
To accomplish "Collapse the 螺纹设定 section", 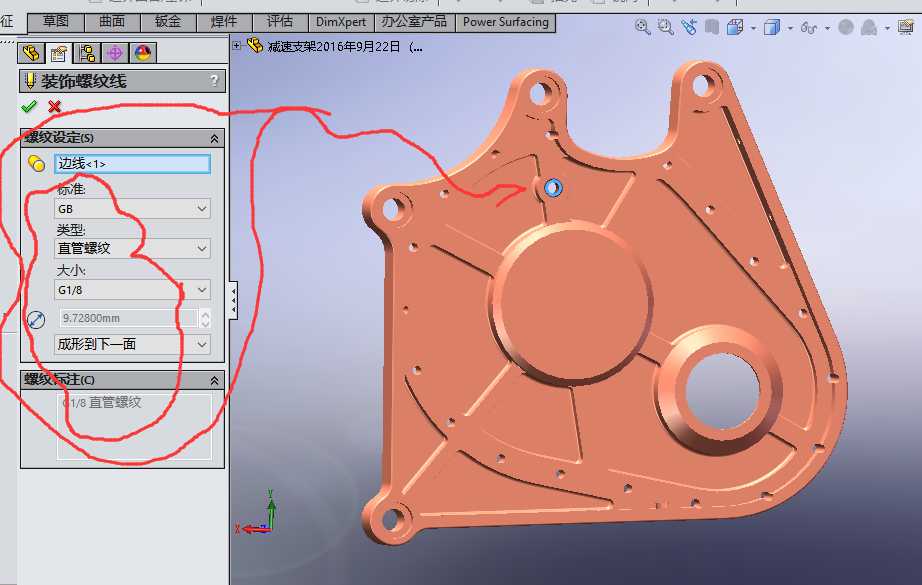I will pos(214,139).
